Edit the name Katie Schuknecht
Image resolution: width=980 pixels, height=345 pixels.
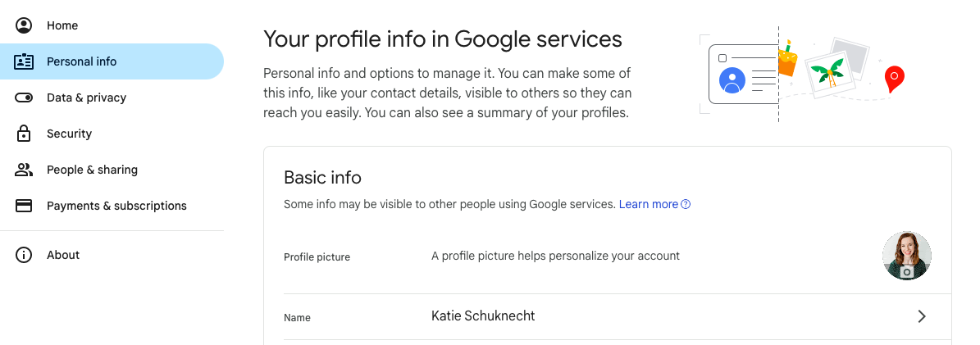pyautogui.click(x=483, y=316)
